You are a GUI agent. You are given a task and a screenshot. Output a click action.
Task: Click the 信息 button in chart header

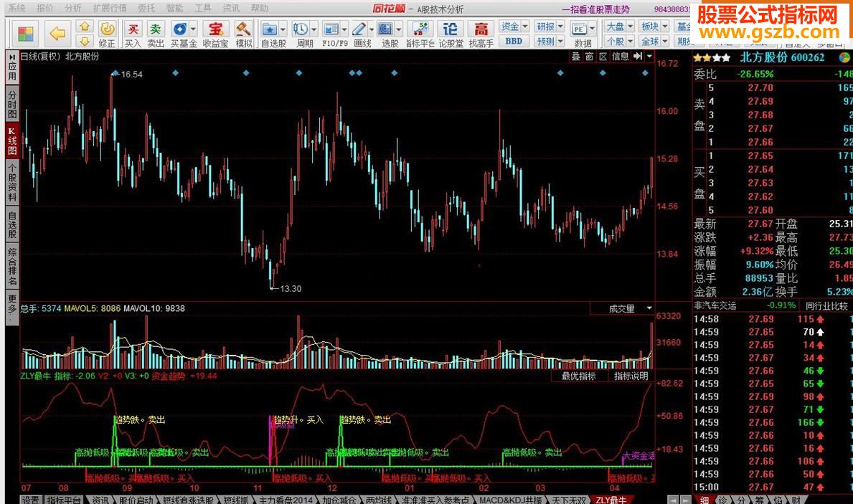coord(620,56)
